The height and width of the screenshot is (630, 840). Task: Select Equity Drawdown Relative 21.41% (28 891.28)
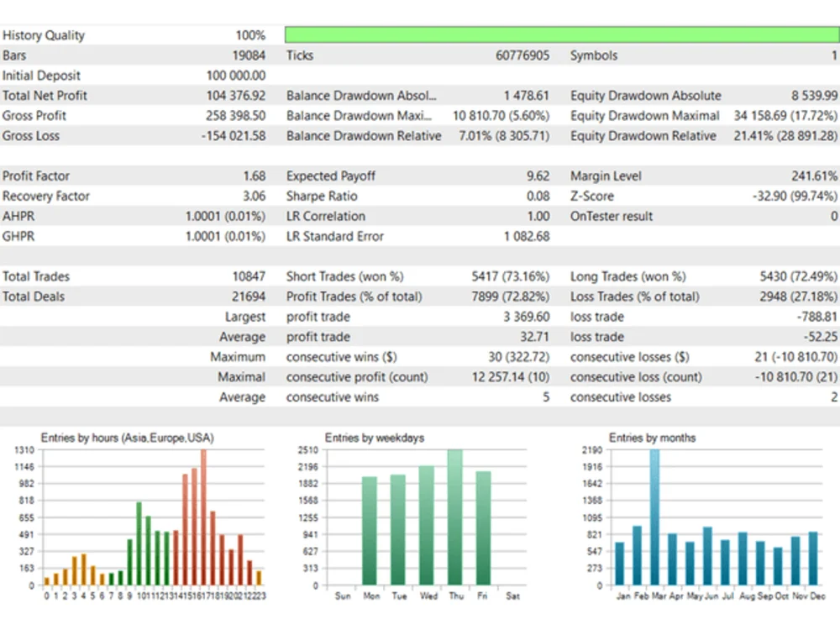pyautogui.click(x=785, y=135)
